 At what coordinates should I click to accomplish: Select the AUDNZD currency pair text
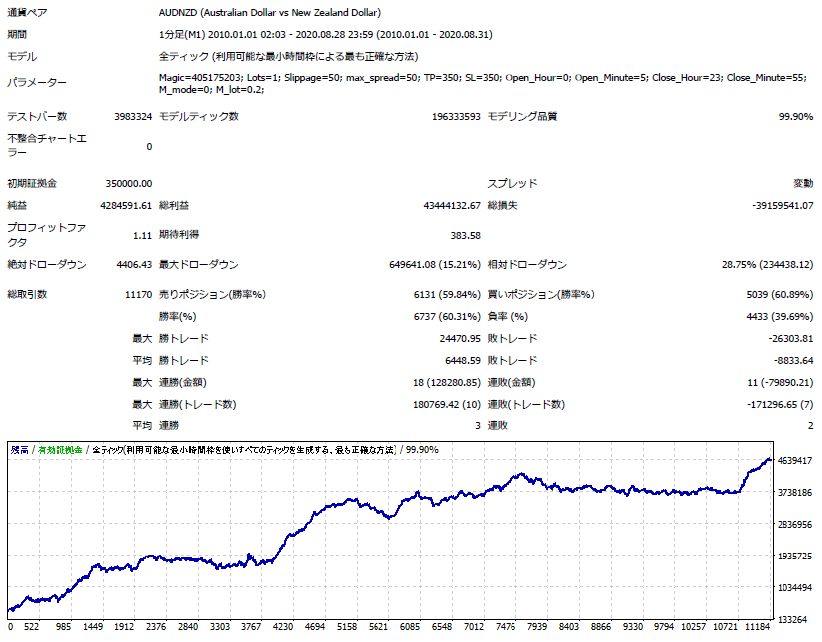(270, 13)
